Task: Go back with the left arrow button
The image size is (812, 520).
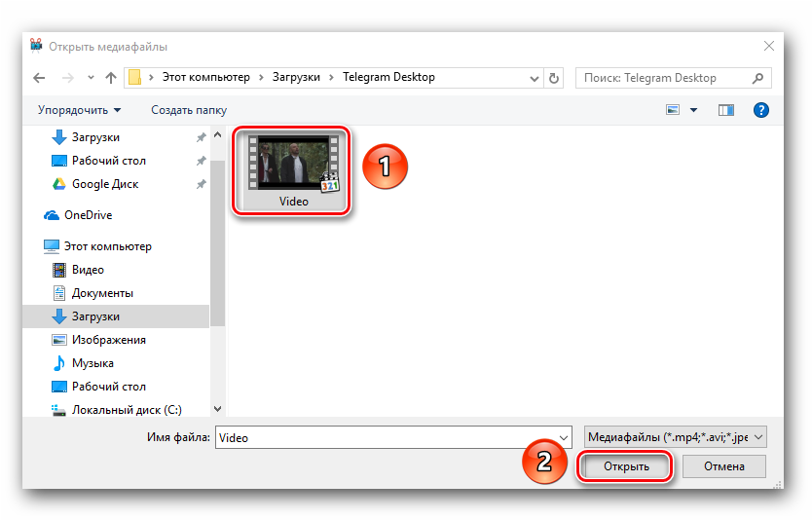Action: [x=39, y=78]
